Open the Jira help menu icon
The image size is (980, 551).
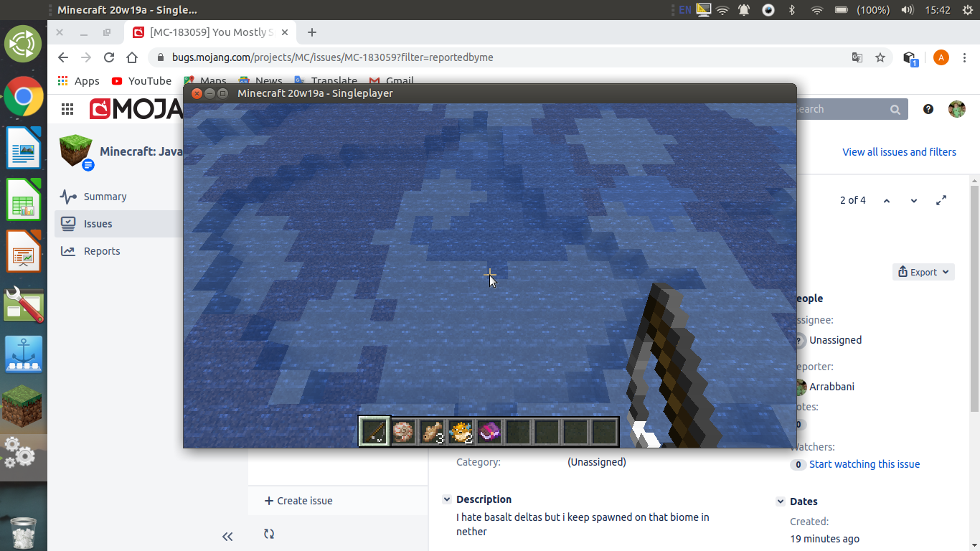tap(928, 109)
